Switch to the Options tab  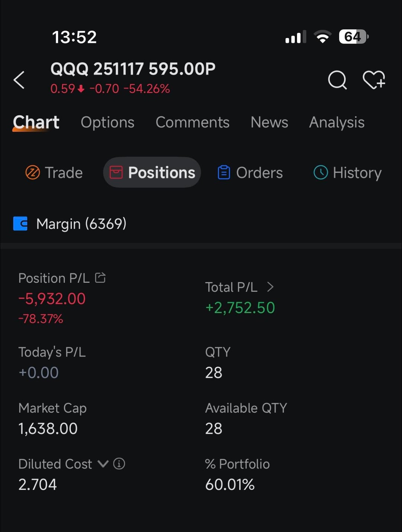coord(108,122)
